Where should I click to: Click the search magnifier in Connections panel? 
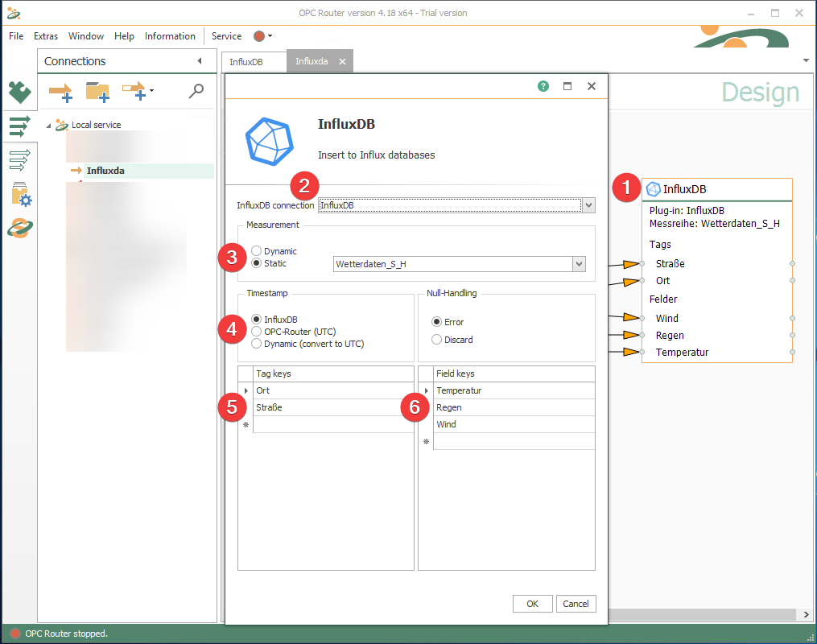point(196,92)
